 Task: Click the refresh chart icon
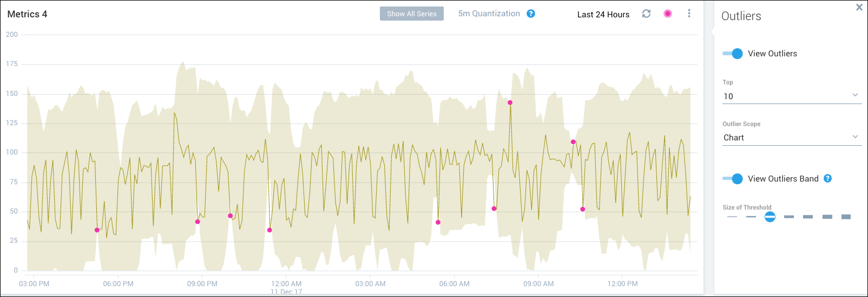(x=646, y=14)
